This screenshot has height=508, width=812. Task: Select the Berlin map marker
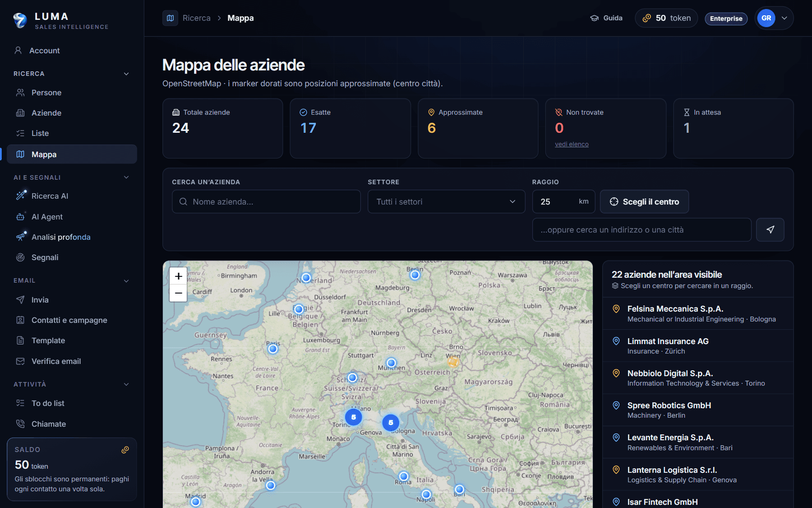415,275
